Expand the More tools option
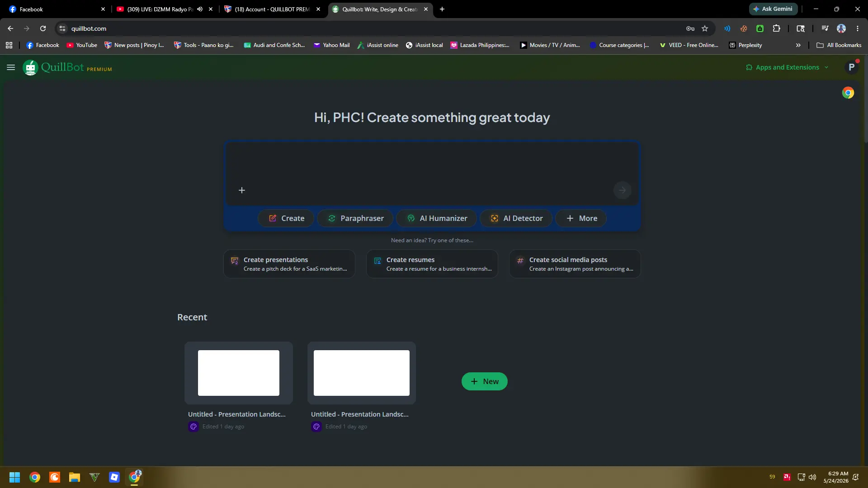The height and width of the screenshot is (488, 868). (581, 218)
